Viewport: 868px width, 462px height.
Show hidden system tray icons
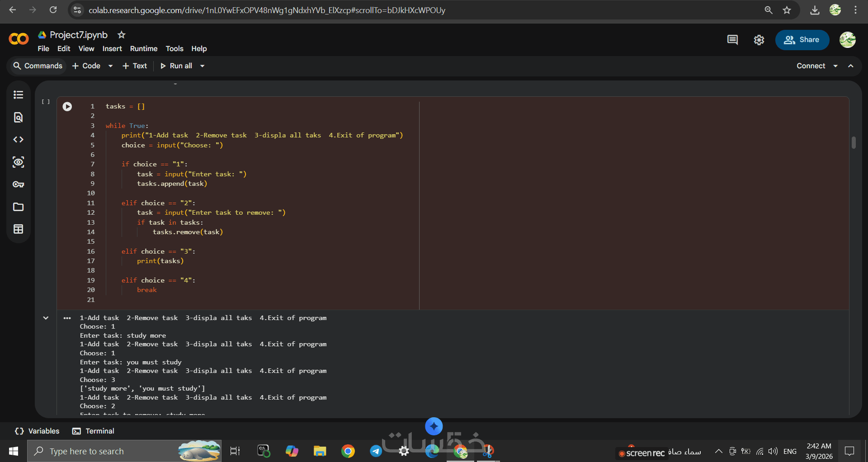718,451
